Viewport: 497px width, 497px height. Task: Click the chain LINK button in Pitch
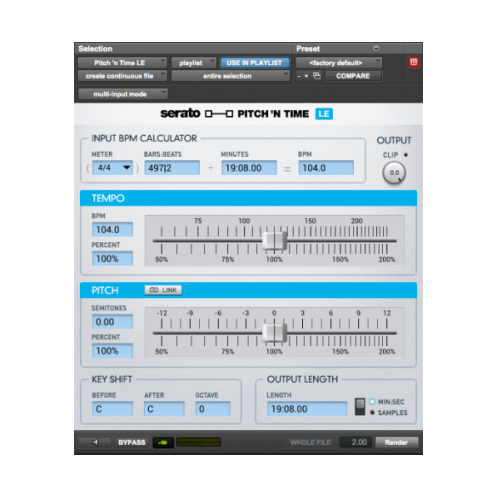point(163,290)
